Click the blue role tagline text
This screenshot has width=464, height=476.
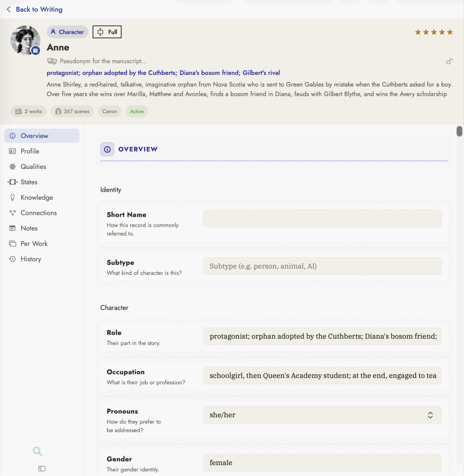[x=163, y=73]
